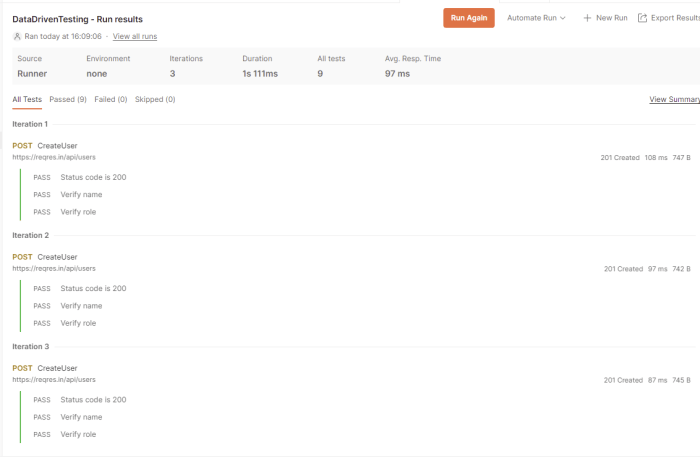The height and width of the screenshot is (461, 700).
Task: Click the All tests value 9
Action: point(320,74)
